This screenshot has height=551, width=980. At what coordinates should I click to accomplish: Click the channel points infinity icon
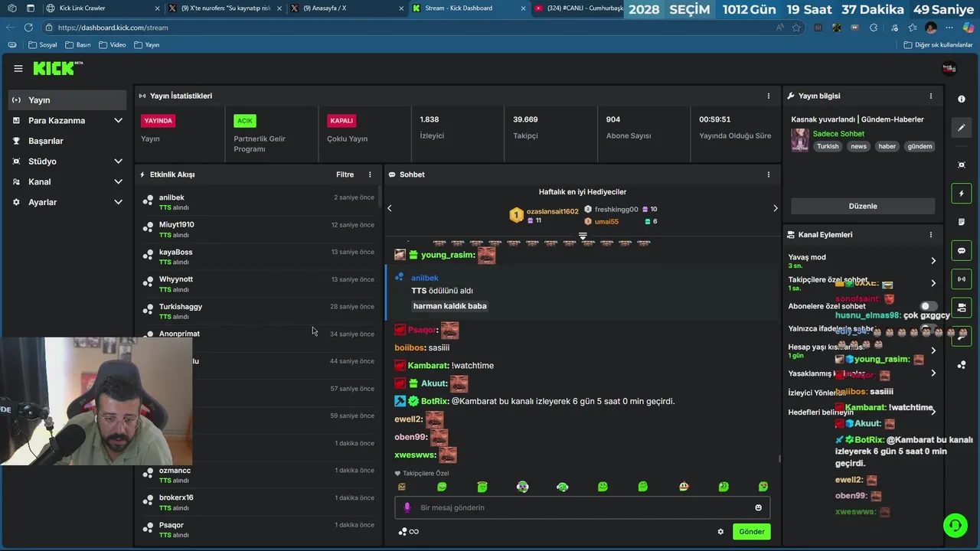[x=408, y=532]
